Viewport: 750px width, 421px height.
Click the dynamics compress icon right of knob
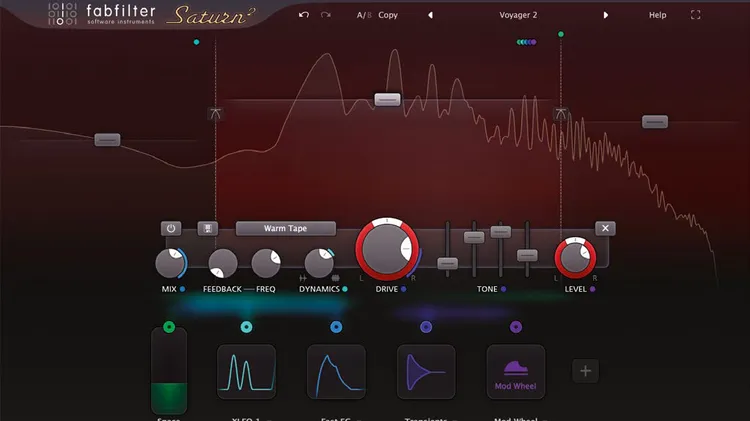click(335, 277)
